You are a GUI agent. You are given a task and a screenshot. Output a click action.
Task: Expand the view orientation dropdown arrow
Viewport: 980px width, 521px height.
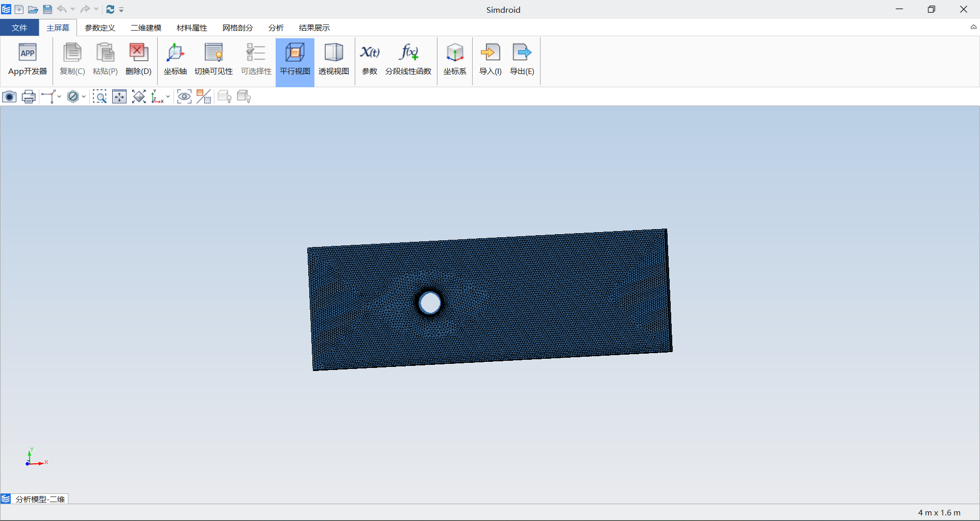pyautogui.click(x=168, y=96)
